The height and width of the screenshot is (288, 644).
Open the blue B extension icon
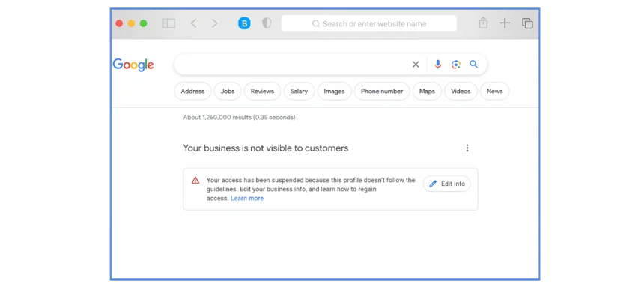244,23
